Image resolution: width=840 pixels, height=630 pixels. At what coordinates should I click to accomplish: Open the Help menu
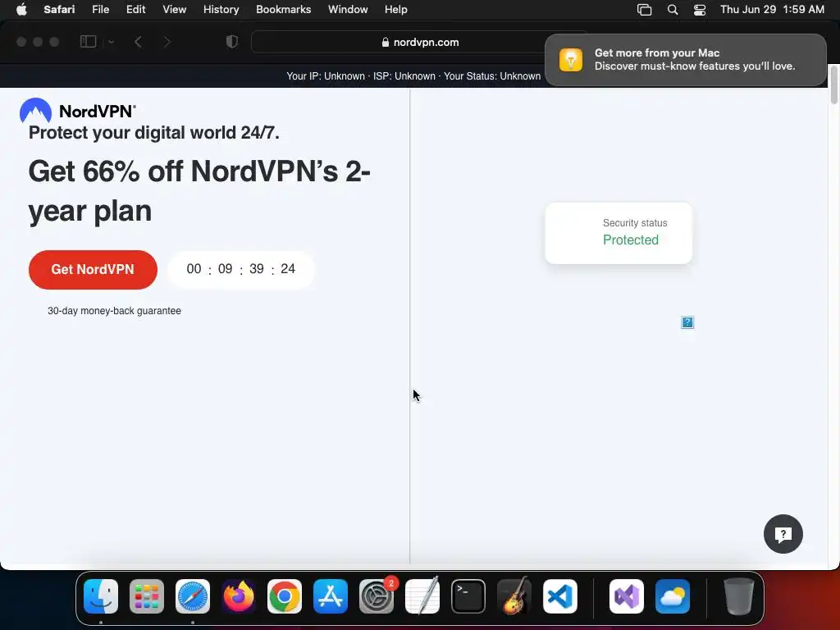[396, 10]
